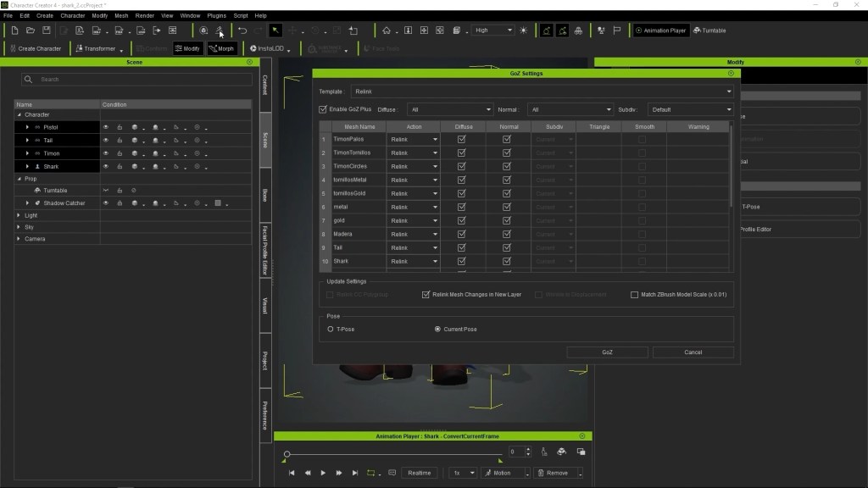Expand the Light tree node
The width and height of the screenshot is (868, 488).
pos(19,215)
